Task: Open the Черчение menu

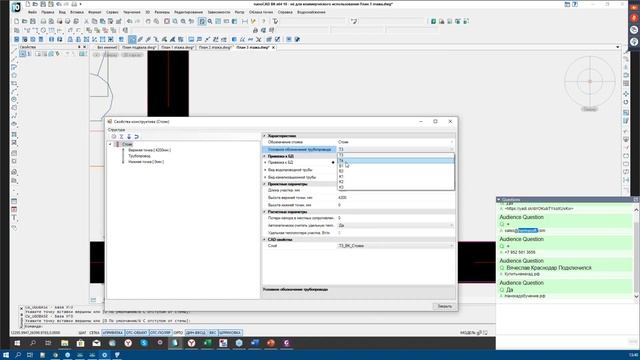Action: click(x=131, y=12)
